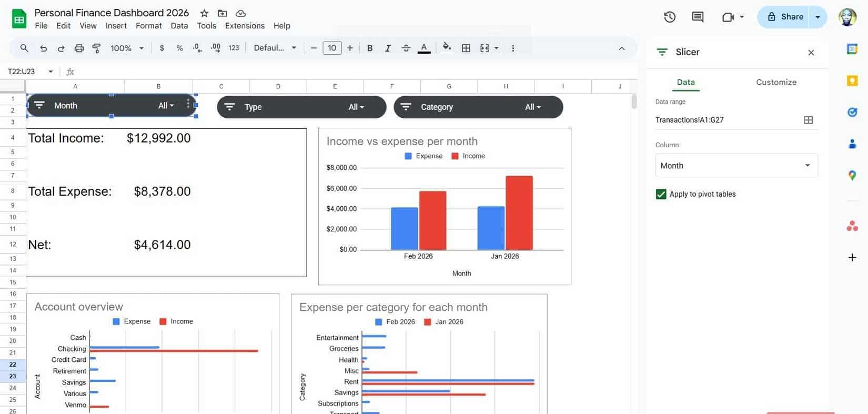868x414 pixels.
Task: Open the Extensions menu
Action: click(x=245, y=26)
